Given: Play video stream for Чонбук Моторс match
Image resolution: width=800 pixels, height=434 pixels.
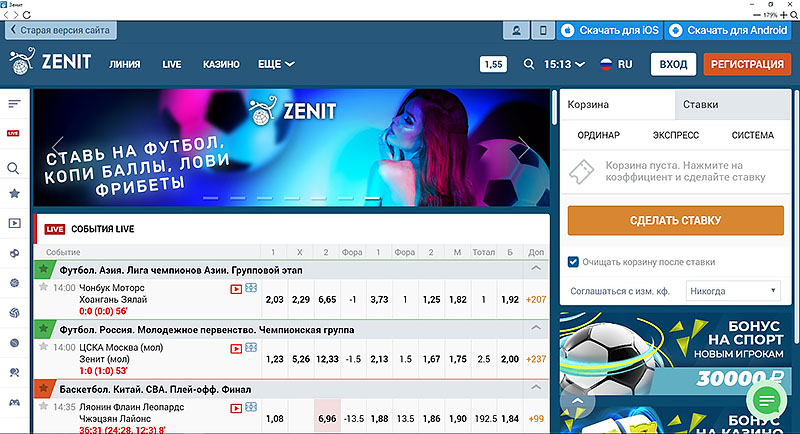Looking at the screenshot, I should coord(236,289).
